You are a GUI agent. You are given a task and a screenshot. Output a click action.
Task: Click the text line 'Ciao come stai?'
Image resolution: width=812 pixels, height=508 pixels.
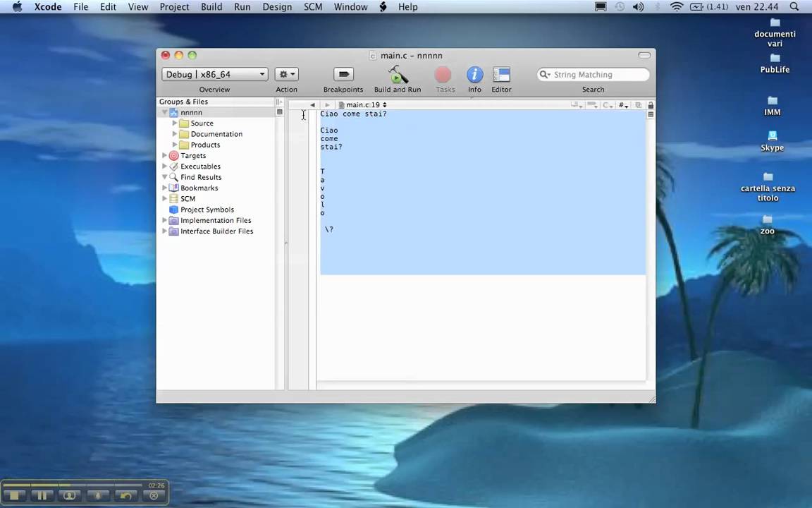point(353,114)
